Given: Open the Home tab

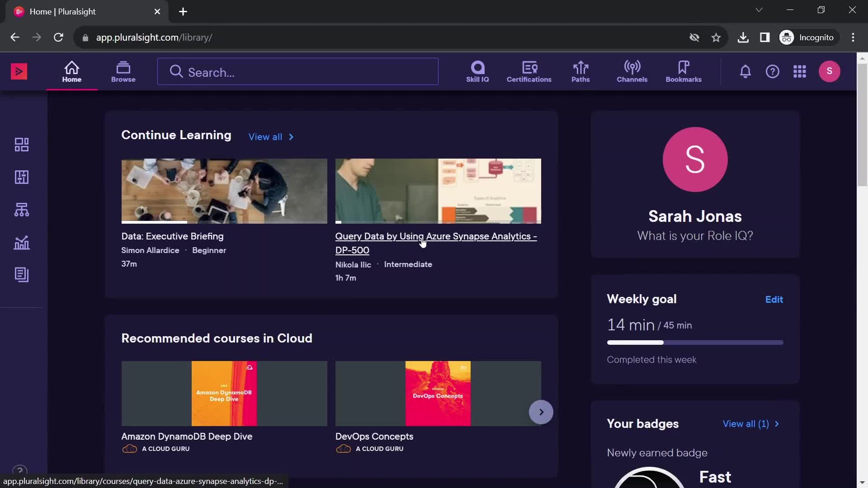Looking at the screenshot, I should pyautogui.click(x=72, y=71).
